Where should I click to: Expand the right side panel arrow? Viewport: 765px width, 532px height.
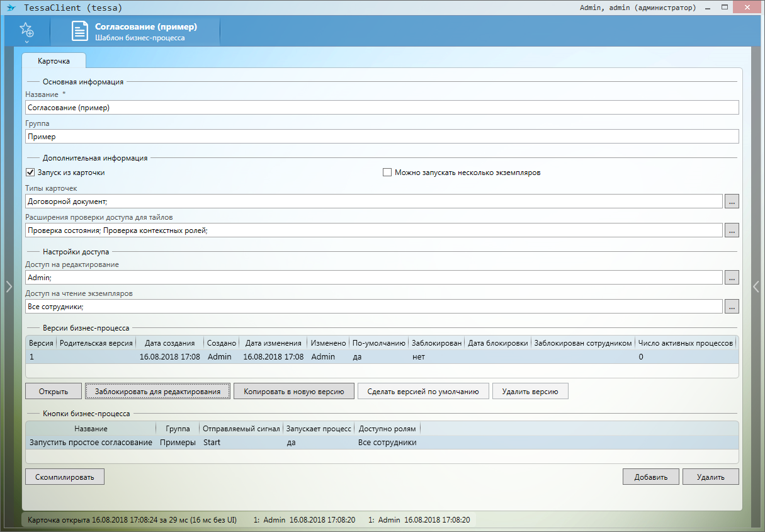tap(756, 286)
